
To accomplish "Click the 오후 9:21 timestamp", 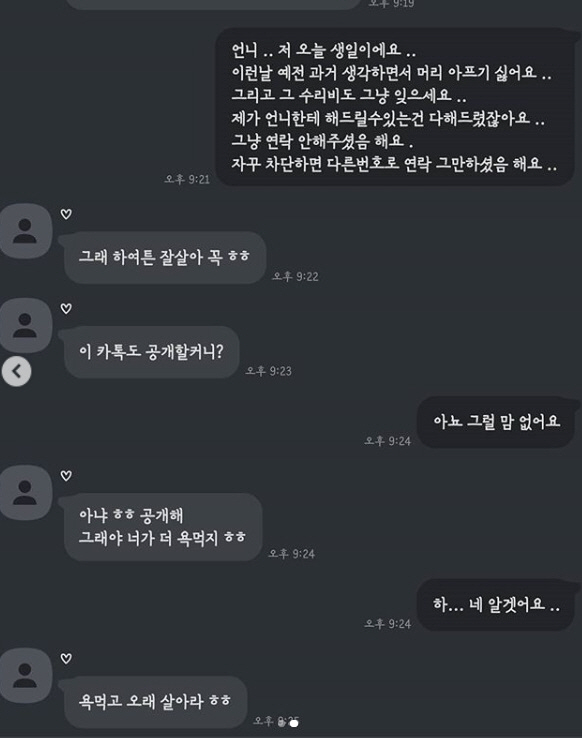I will [x=187, y=179].
